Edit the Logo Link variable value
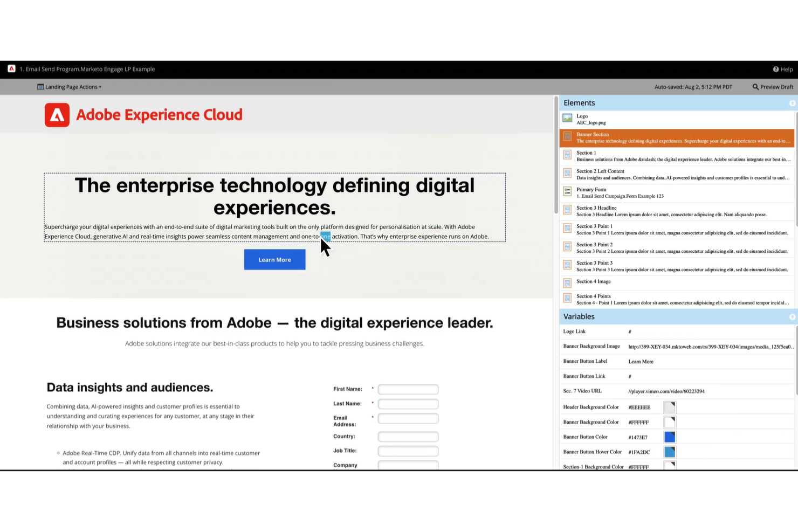798x532 pixels. point(630,331)
